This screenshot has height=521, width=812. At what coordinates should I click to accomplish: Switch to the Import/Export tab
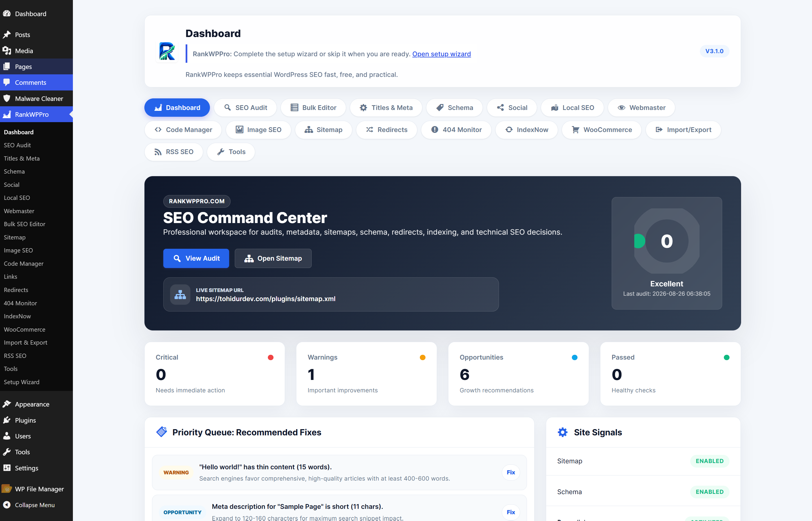pyautogui.click(x=683, y=129)
